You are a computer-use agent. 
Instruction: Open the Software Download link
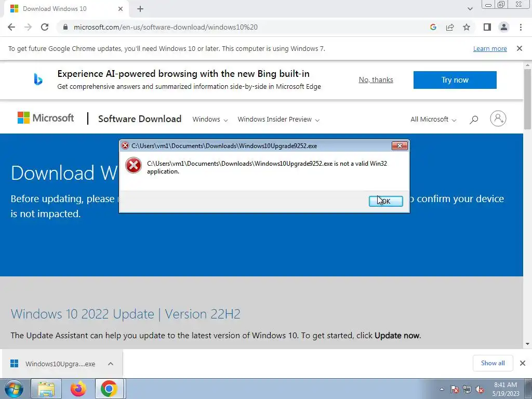click(x=140, y=119)
